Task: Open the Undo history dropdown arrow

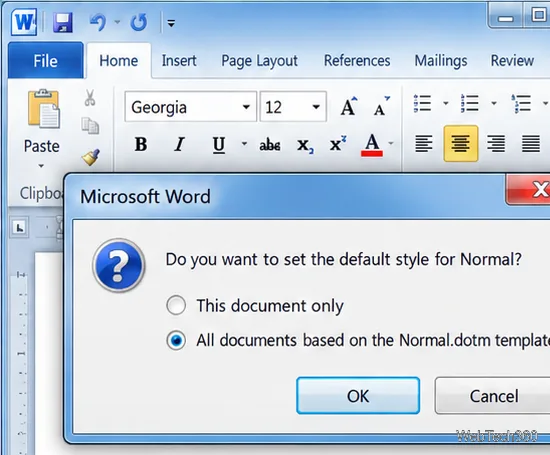Action: (x=117, y=22)
